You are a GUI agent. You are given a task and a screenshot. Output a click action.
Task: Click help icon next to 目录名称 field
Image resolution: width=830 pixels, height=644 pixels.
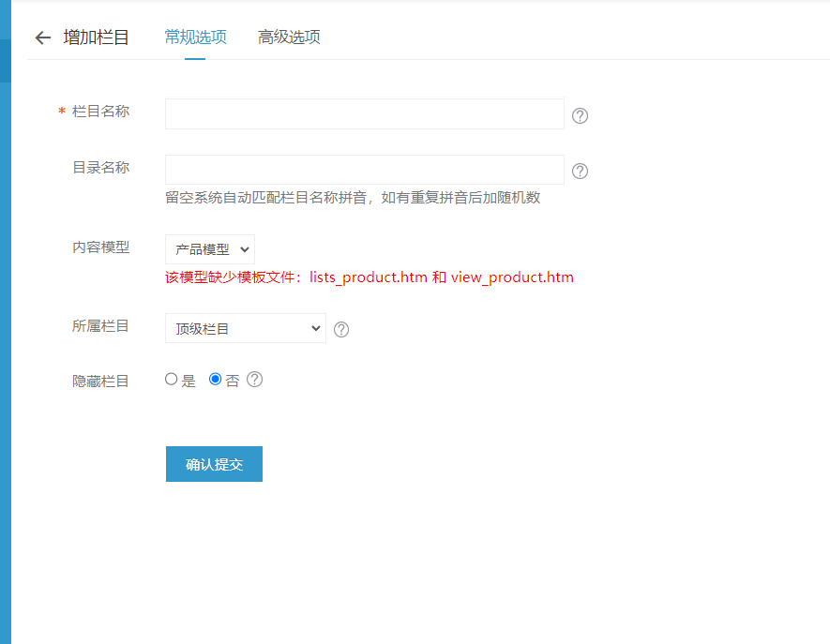pos(581,171)
